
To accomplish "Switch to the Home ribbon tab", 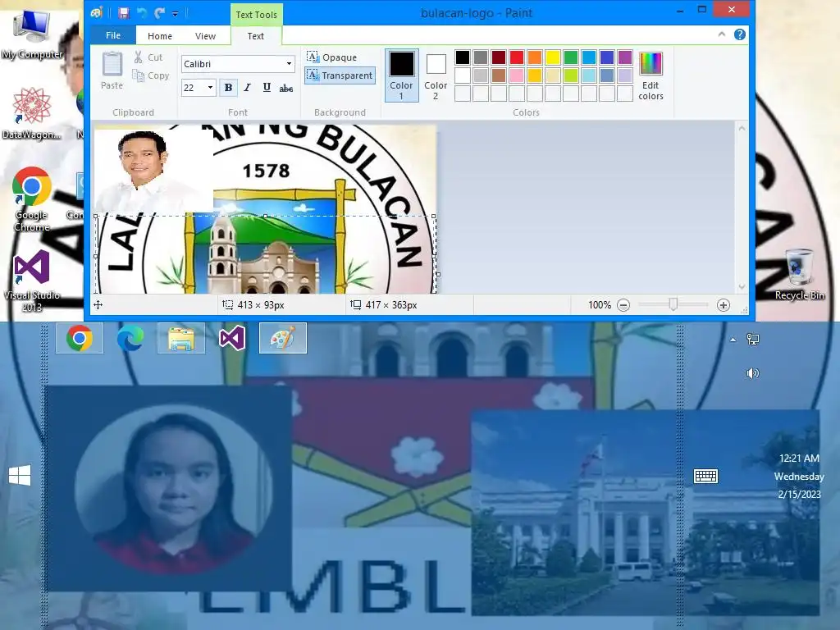I will pos(160,36).
